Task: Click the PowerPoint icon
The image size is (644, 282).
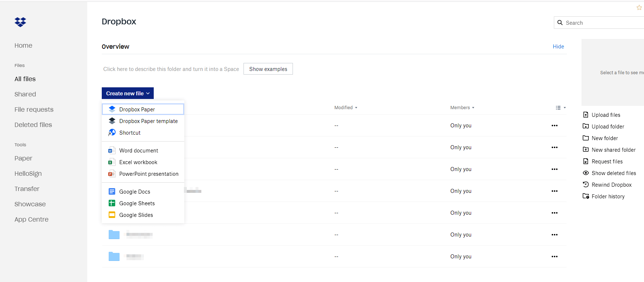Action: coord(112,174)
